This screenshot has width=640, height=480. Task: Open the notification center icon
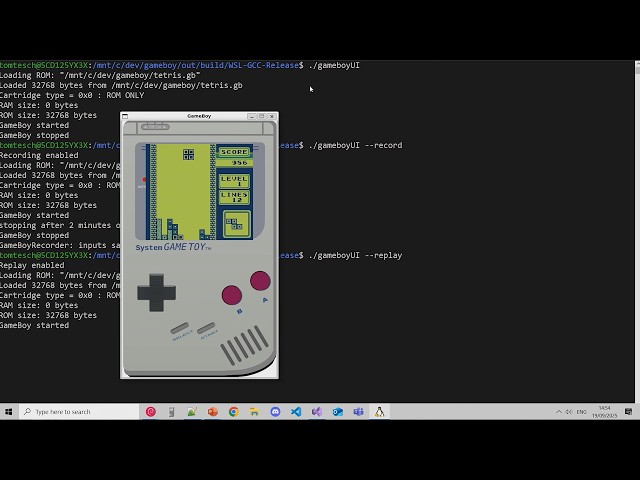click(629, 412)
